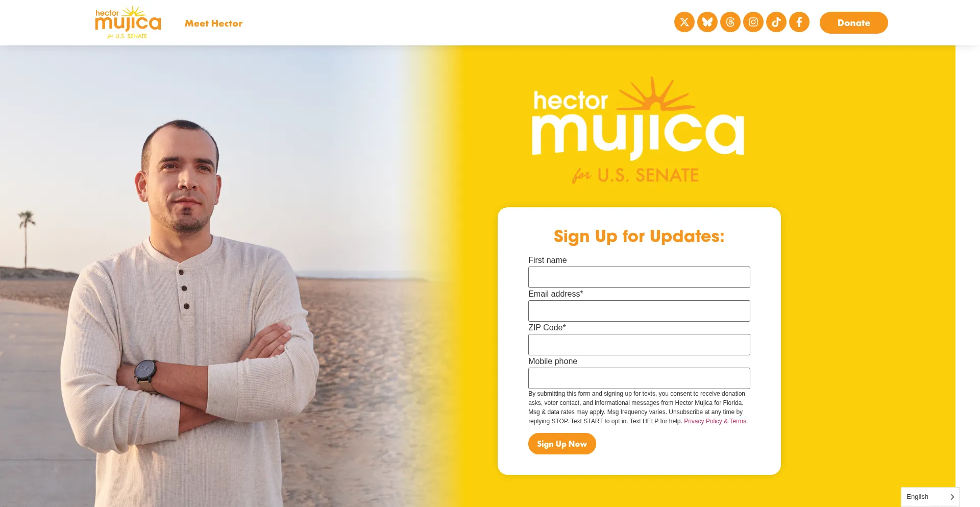Image resolution: width=980 pixels, height=507 pixels.
Task: Focus the First name field
Action: pos(639,277)
